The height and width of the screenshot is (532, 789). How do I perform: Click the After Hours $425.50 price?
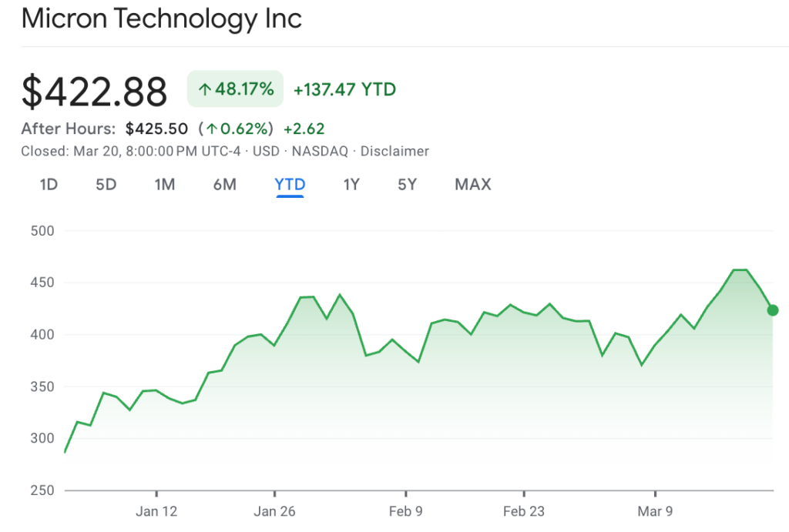click(x=156, y=129)
